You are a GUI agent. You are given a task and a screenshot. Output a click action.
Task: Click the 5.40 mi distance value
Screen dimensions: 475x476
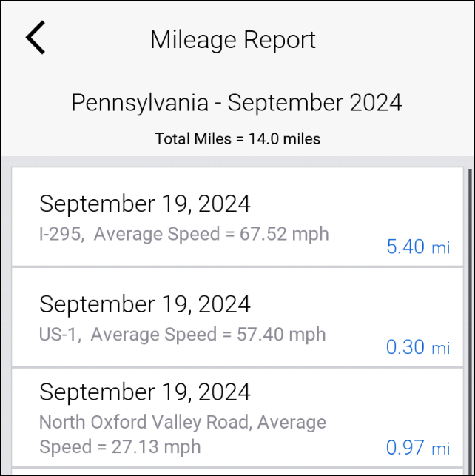418,247
